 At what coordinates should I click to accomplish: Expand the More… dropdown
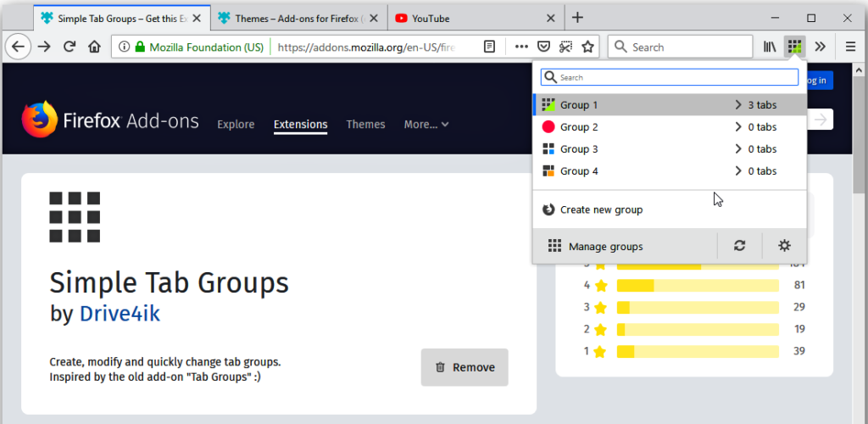(x=426, y=124)
